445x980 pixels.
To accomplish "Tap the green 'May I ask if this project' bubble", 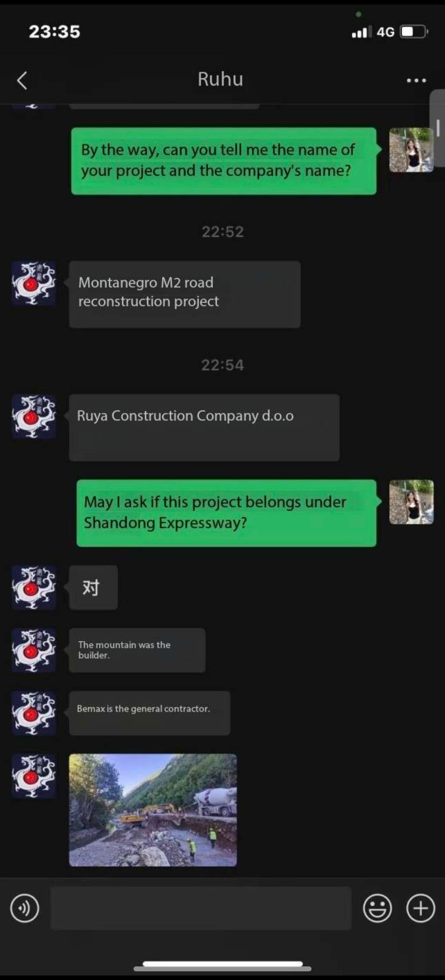I will [x=227, y=513].
